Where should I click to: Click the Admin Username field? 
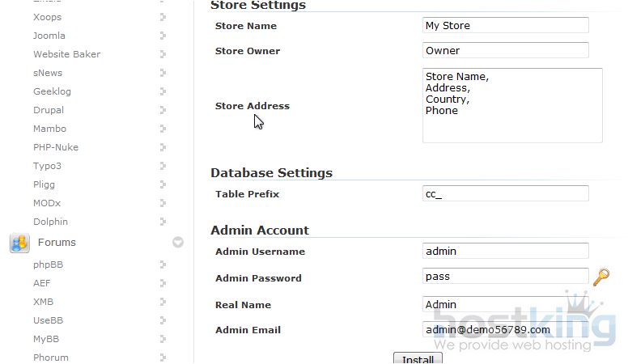(x=505, y=252)
